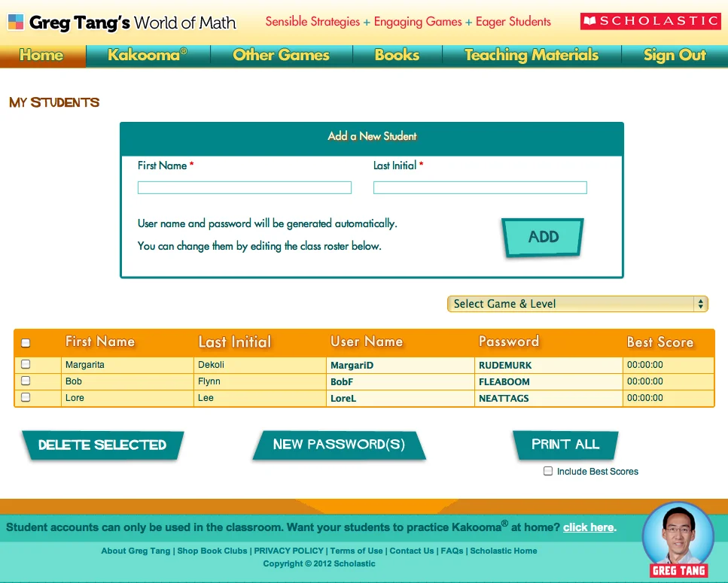Click the 'NEATTAGS' password cell
Screen dimensions: 728x583
point(548,399)
